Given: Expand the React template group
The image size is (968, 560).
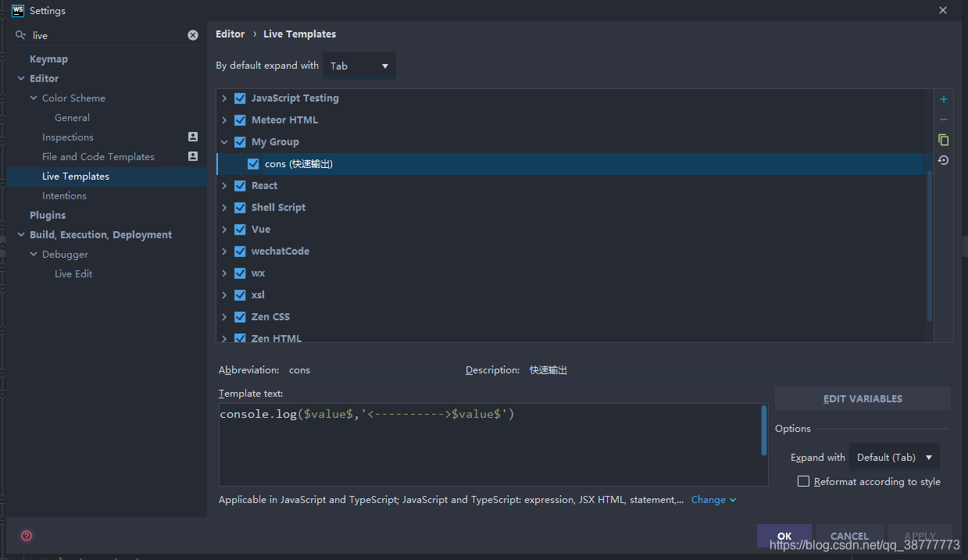Looking at the screenshot, I should point(224,186).
